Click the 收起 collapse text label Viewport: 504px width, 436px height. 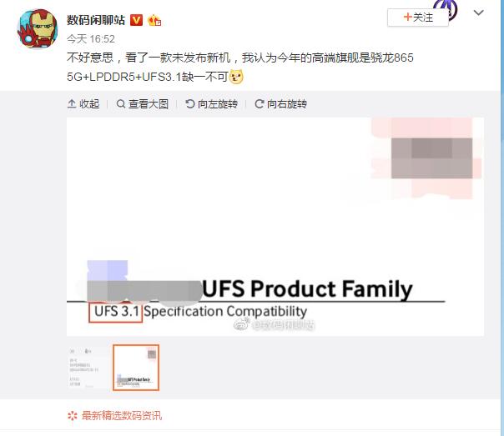89,104
